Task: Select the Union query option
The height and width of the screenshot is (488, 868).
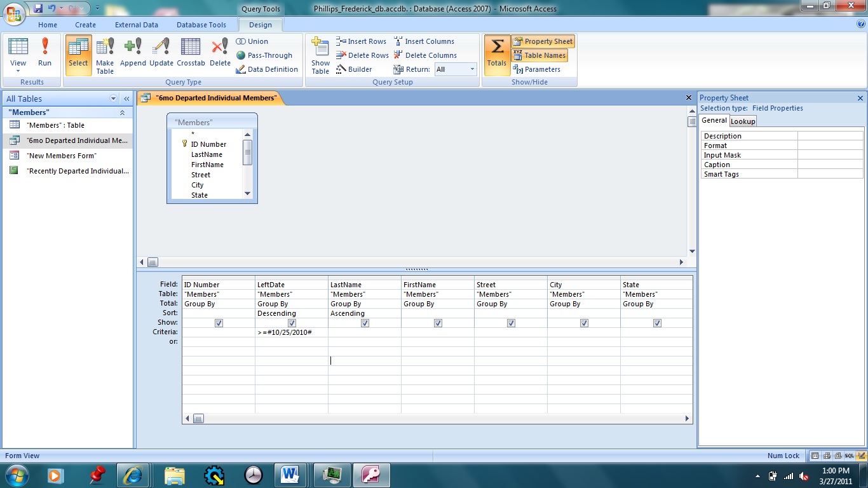Action: [x=252, y=41]
